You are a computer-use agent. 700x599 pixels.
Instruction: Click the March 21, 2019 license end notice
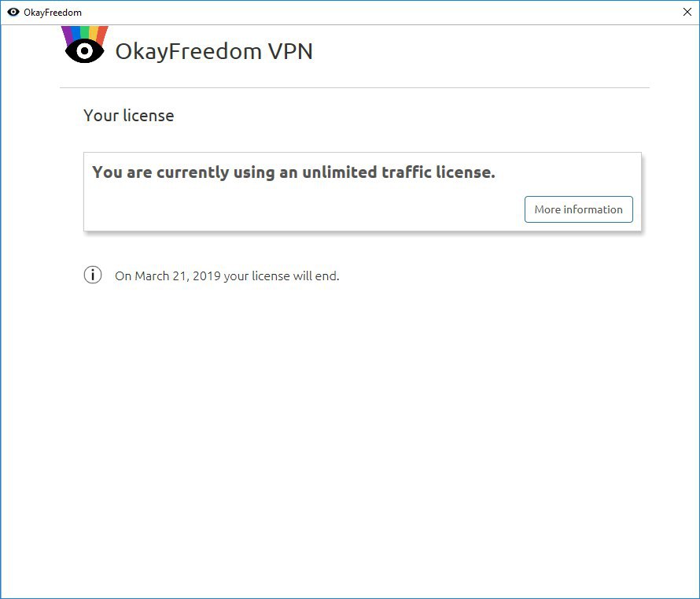227,276
